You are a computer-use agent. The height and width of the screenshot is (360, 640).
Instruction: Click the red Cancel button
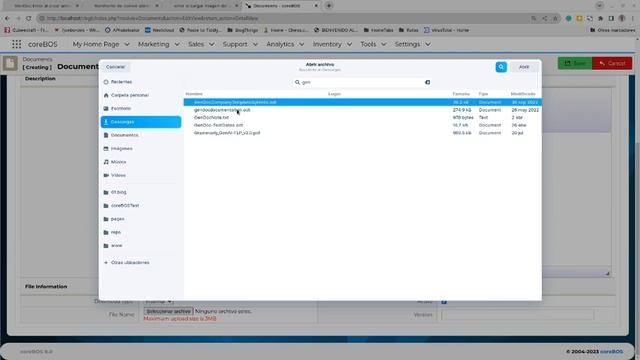tap(612, 63)
